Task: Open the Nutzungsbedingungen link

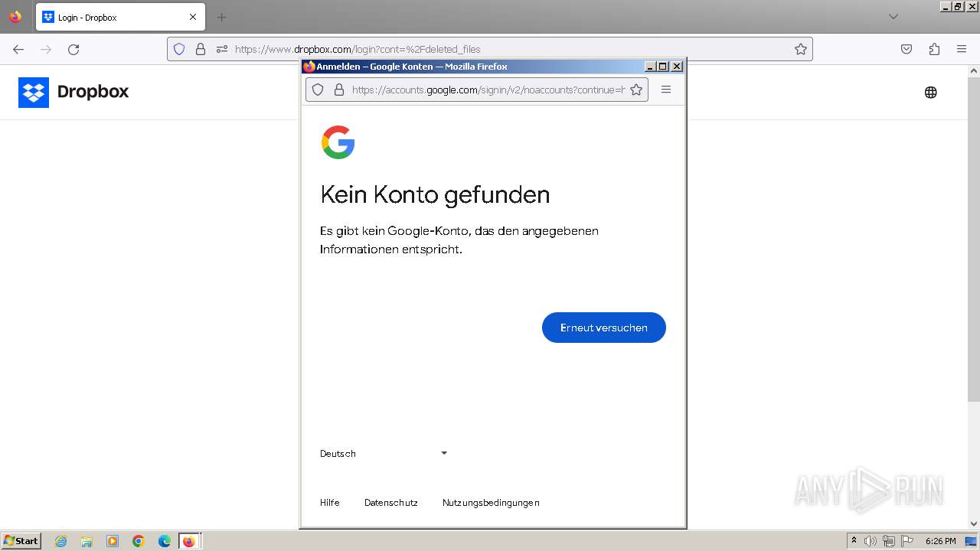Action: [491, 503]
